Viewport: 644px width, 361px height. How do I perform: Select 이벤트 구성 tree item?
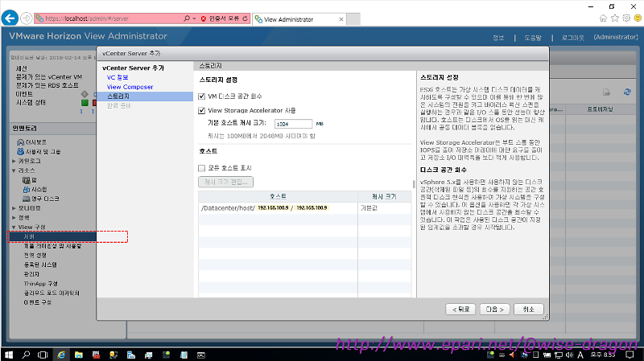(x=37, y=303)
